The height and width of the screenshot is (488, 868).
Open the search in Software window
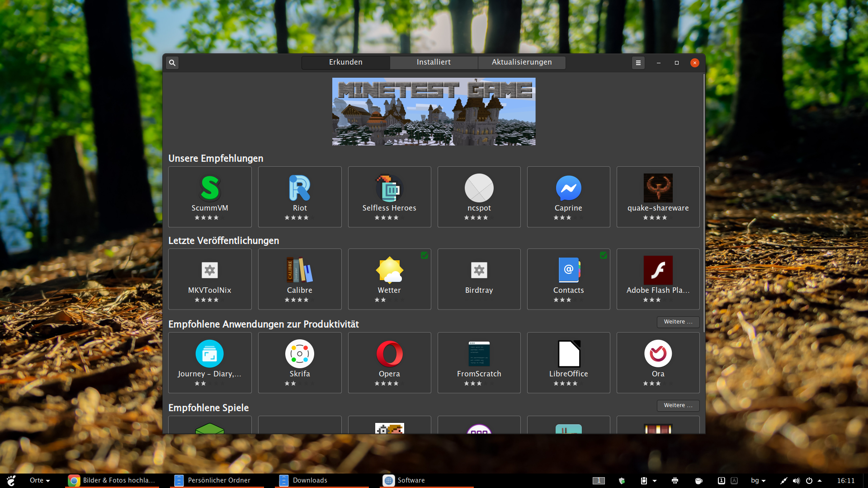[x=172, y=63]
